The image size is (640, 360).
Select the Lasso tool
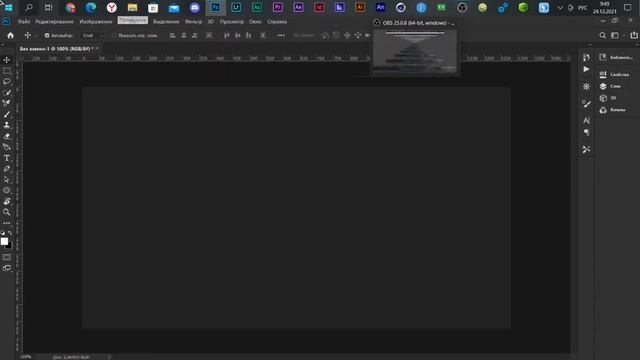pos(7,82)
